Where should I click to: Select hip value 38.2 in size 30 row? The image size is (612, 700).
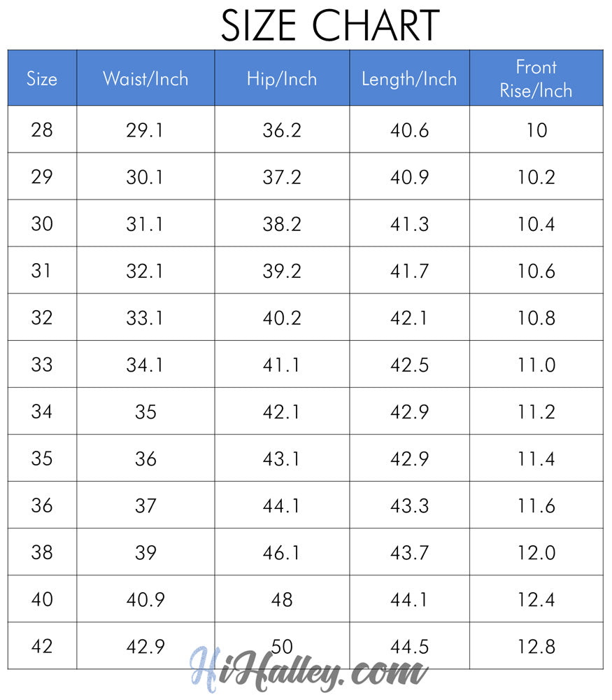[282, 224]
